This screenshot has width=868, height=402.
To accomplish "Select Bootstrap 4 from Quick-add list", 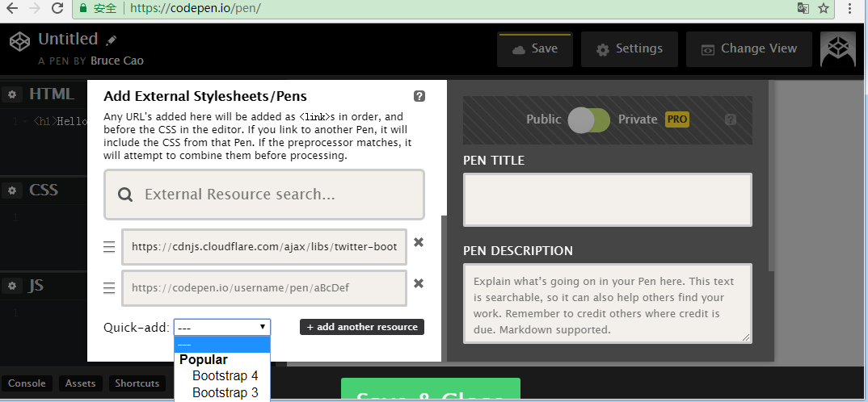I will pyautogui.click(x=225, y=376).
